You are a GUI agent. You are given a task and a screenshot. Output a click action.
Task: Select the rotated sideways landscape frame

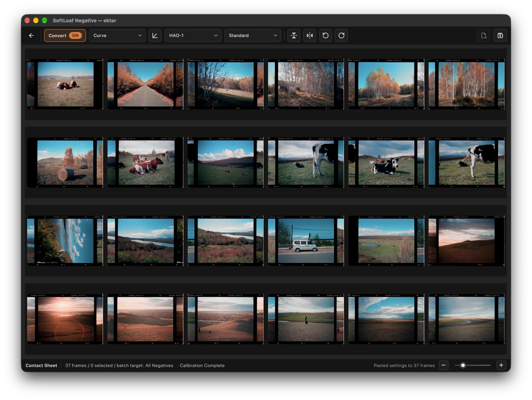65,241
